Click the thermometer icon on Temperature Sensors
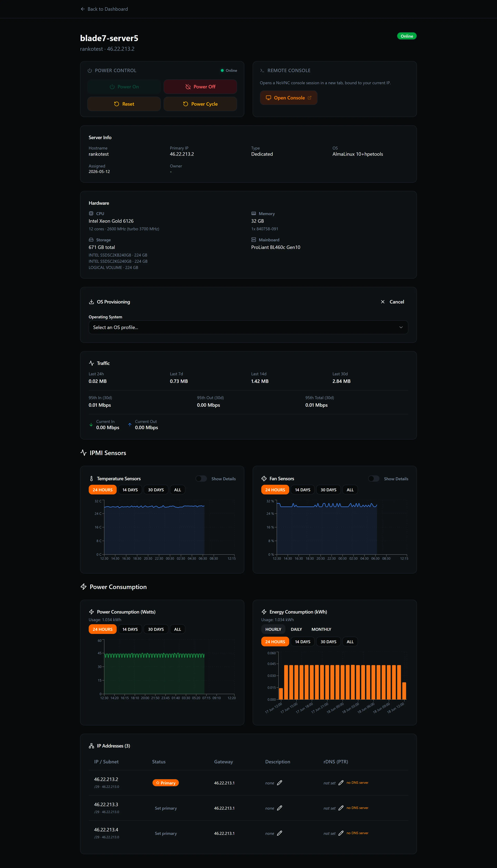497x868 pixels. tap(91, 479)
